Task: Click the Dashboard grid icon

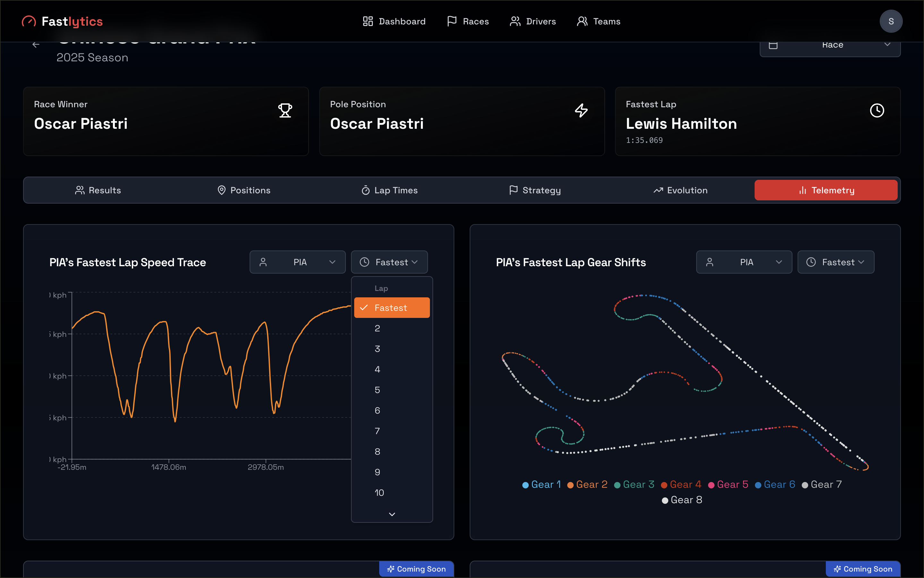Action: coord(368,22)
